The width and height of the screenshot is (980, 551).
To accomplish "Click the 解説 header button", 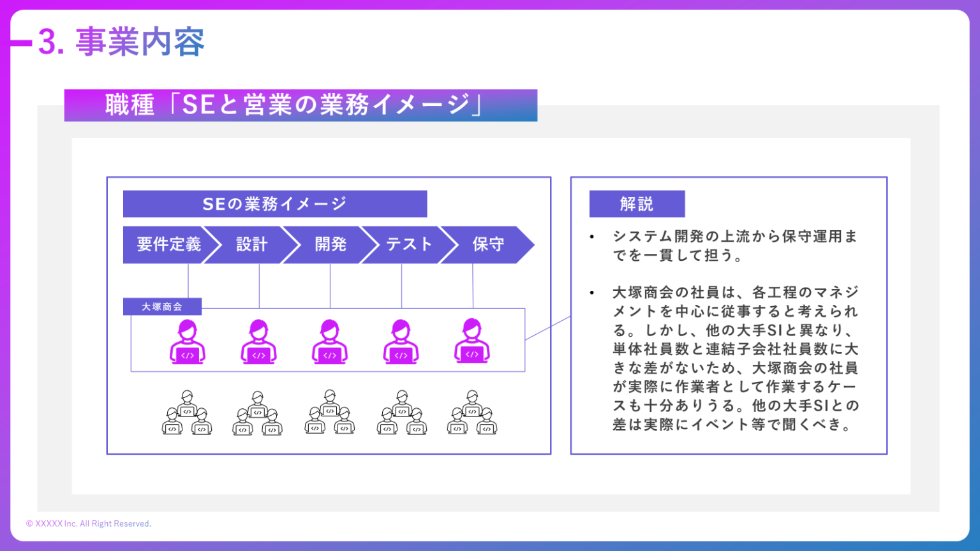I will [x=636, y=203].
